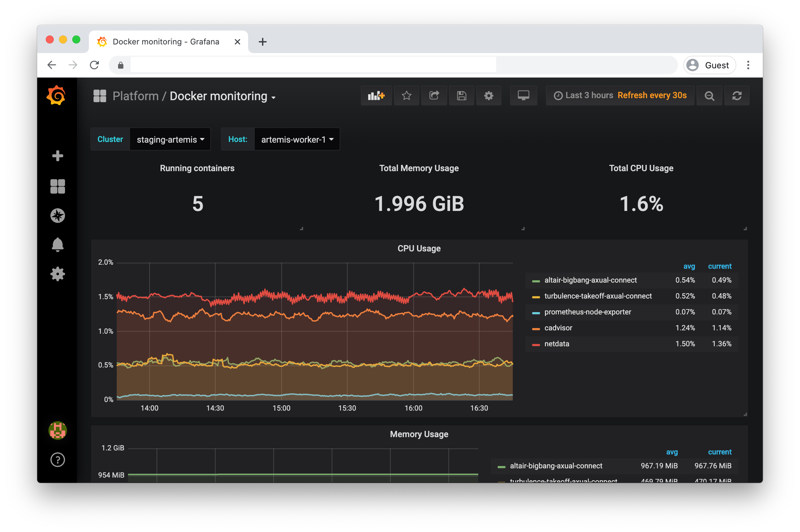Click the browser address bar field
Viewport: 800px width, 532px height.
coord(394,65)
